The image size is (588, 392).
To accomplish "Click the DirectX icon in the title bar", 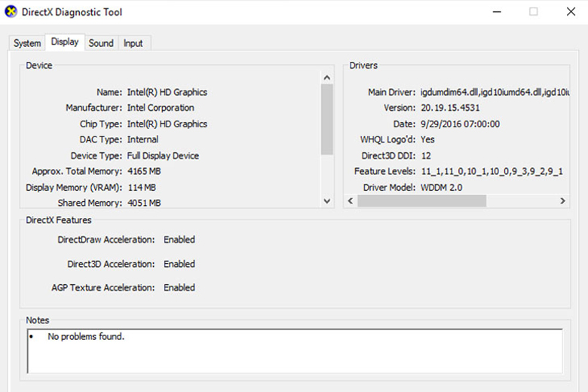I will (11, 12).
